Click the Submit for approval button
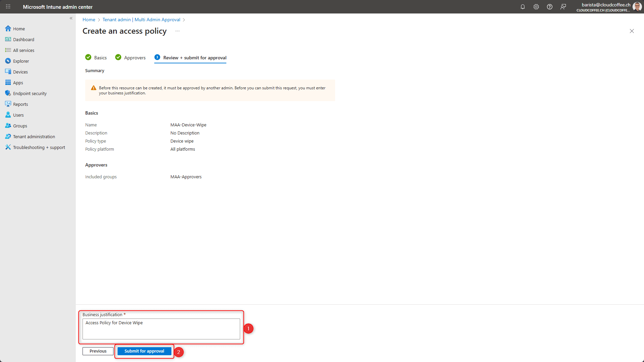Screen dimensions: 644x362 (144, 351)
